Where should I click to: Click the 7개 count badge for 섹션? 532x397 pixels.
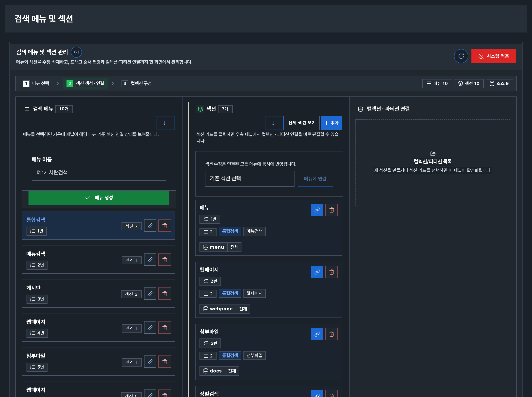point(225,109)
